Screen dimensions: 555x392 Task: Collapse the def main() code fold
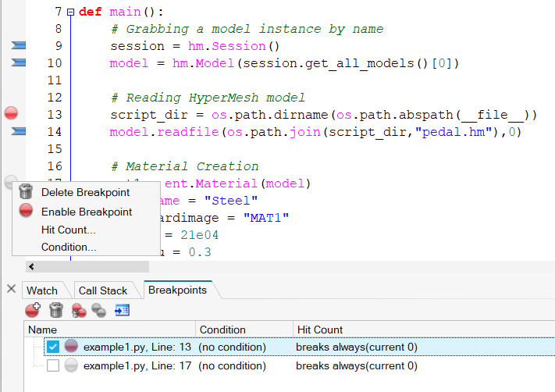pyautogui.click(x=70, y=12)
